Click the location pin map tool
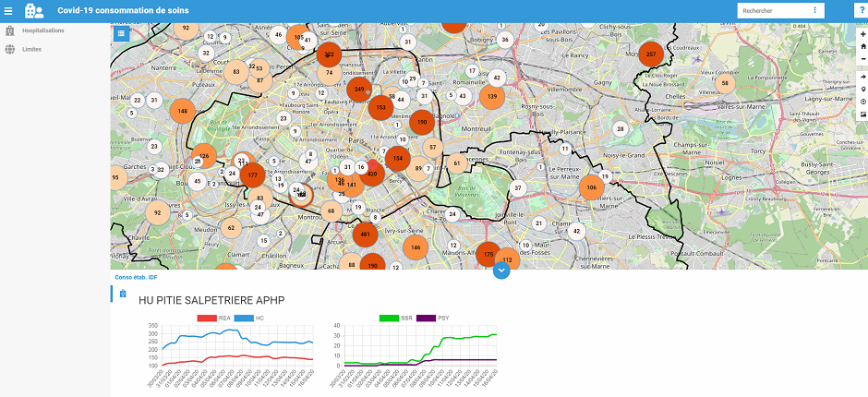The width and height of the screenshot is (868, 397). click(862, 90)
